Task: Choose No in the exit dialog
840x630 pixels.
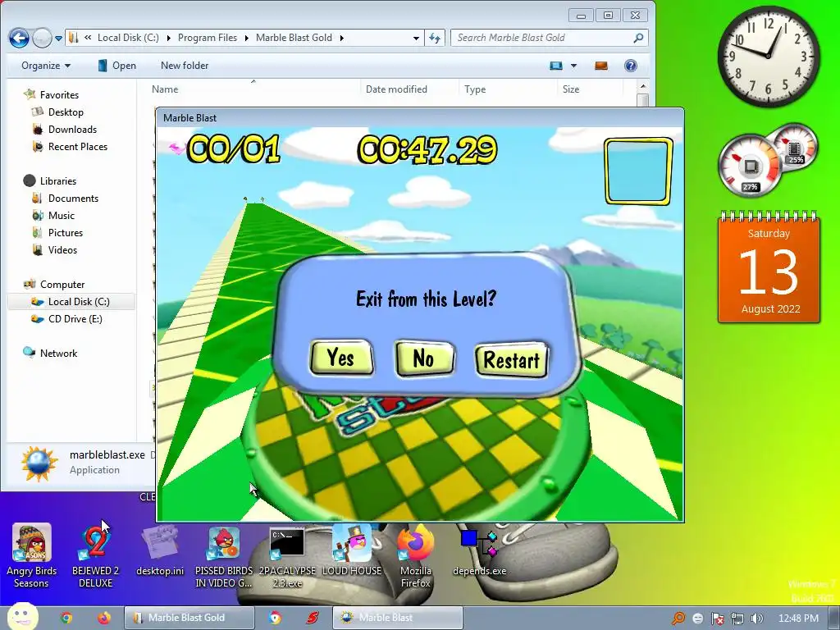Action: point(424,358)
